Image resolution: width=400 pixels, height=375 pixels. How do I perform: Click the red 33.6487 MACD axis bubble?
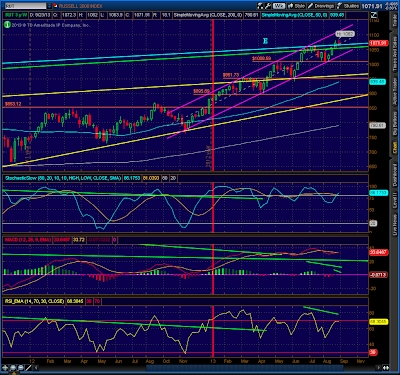point(378,252)
